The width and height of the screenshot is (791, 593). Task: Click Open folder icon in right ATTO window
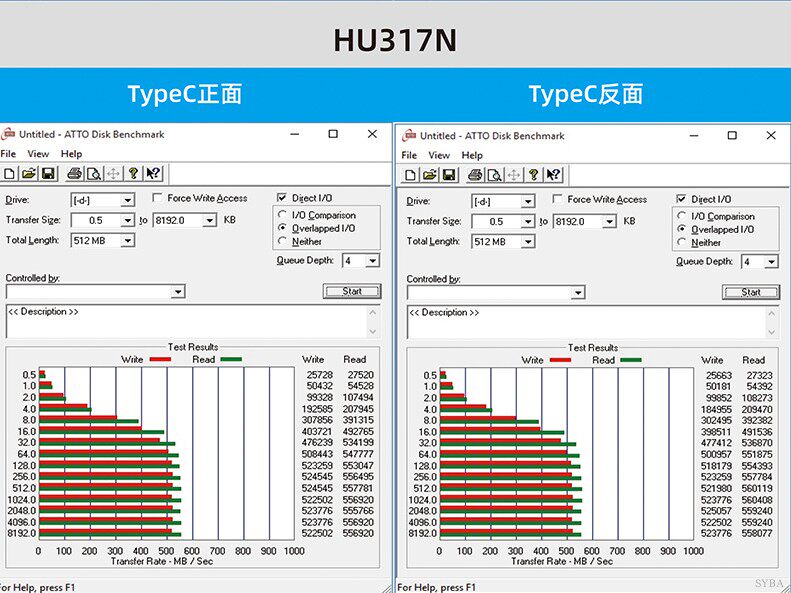430,175
